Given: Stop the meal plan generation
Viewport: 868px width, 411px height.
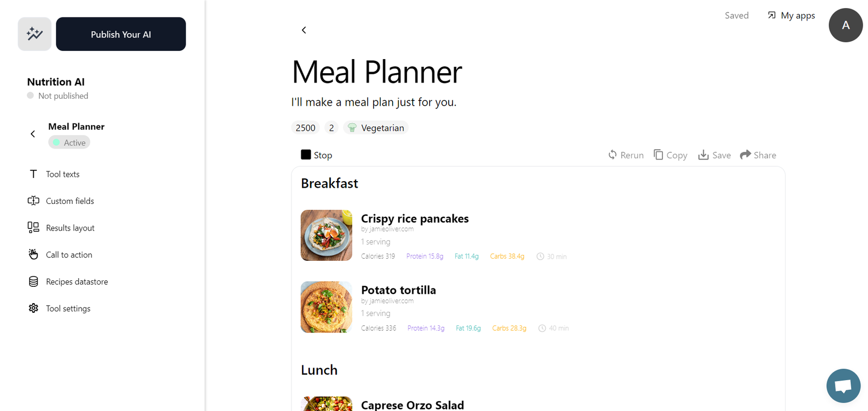Looking at the screenshot, I should [316, 155].
